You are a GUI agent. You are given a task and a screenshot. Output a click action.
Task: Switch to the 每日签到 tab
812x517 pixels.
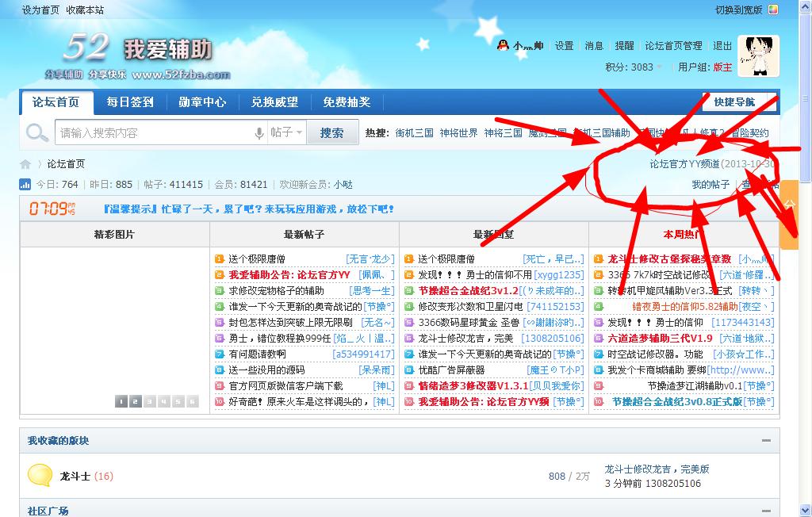[131, 102]
